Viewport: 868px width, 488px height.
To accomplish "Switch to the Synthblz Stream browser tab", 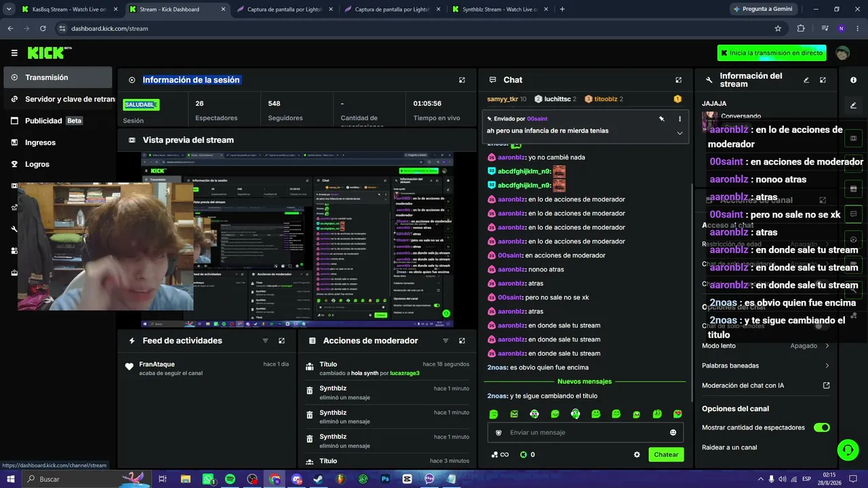I will click(x=499, y=9).
